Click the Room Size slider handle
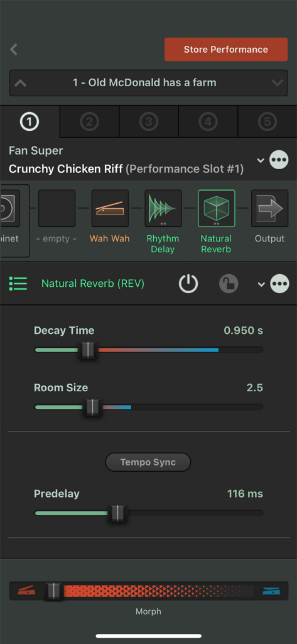The image size is (297, 644). [93, 408]
